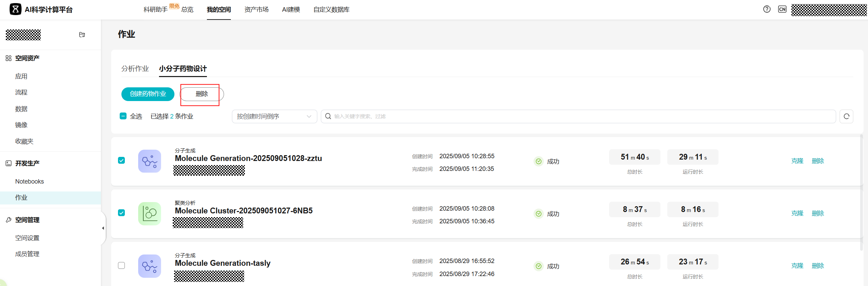Toggle the 全选 select-all checkbox

[x=123, y=116]
